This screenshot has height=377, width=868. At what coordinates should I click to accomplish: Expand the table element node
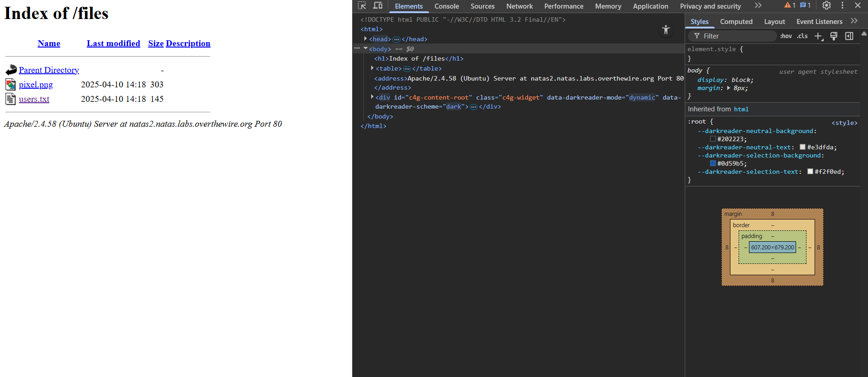pyautogui.click(x=372, y=68)
